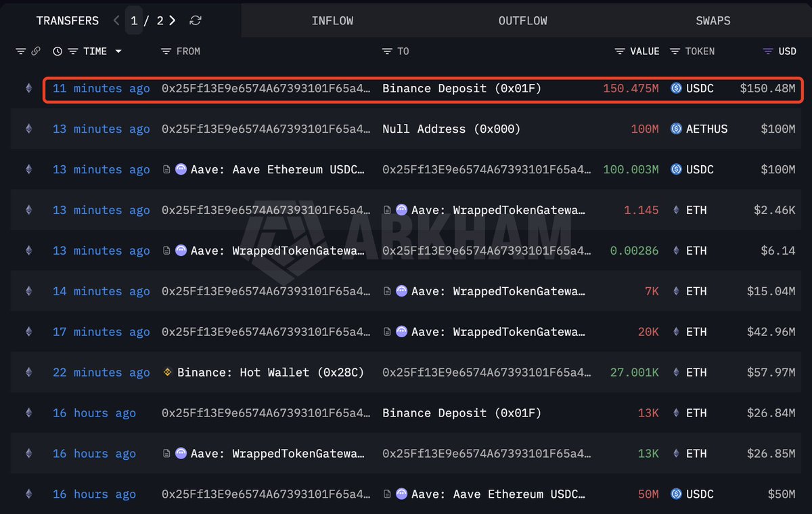Switch to the SWAPS tab
Screen dimensions: 812x514
713,20
